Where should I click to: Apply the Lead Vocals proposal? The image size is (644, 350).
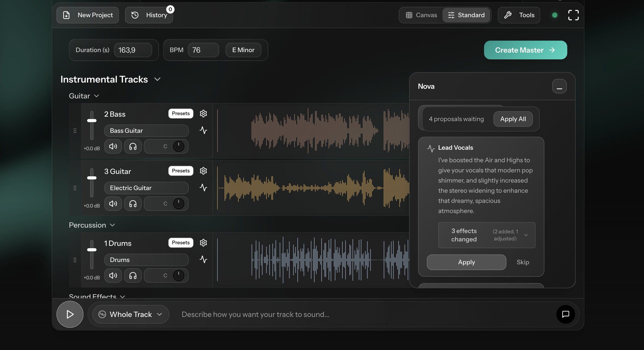tap(466, 262)
